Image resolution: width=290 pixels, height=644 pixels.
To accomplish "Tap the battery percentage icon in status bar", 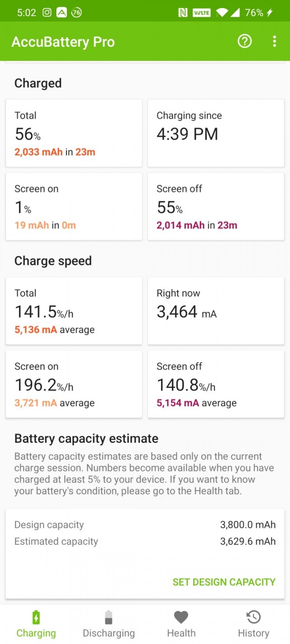I will point(76,13).
